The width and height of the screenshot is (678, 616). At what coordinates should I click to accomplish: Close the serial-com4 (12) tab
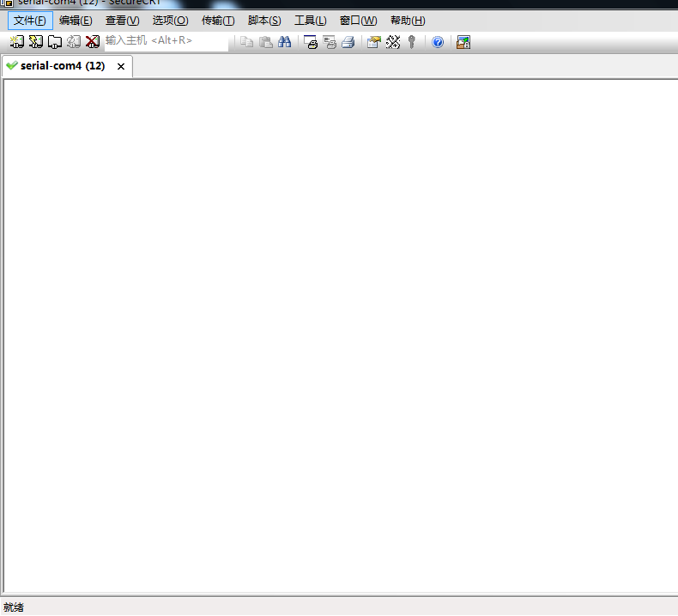[x=121, y=66]
